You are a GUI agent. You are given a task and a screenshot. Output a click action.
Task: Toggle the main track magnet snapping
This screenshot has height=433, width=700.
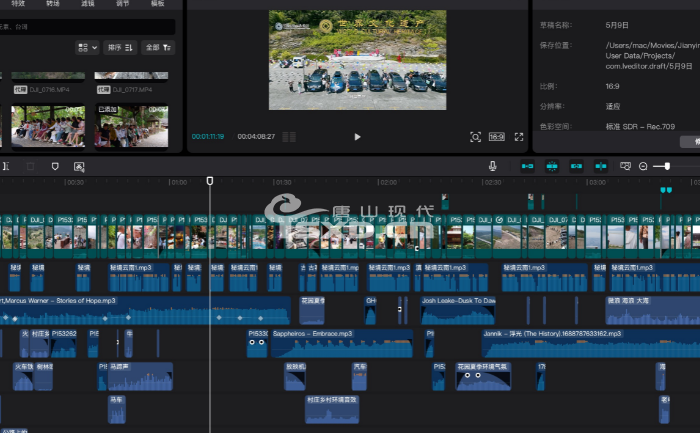(527, 166)
